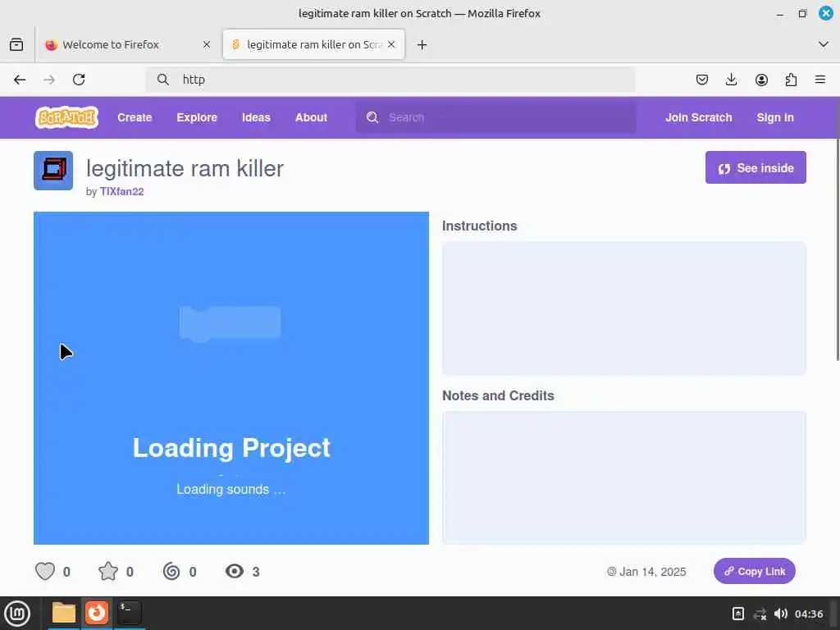Open the Files folder in taskbar
840x630 pixels.
(x=64, y=613)
